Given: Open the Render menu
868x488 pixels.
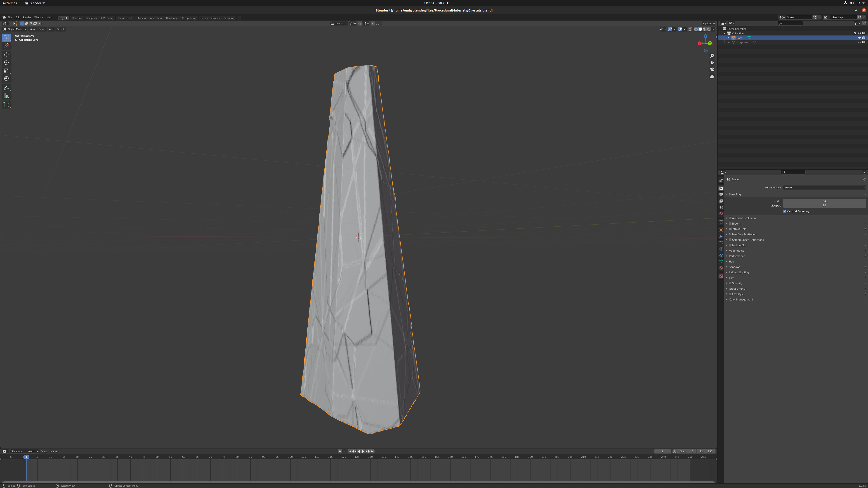Looking at the screenshot, I should (27, 18).
